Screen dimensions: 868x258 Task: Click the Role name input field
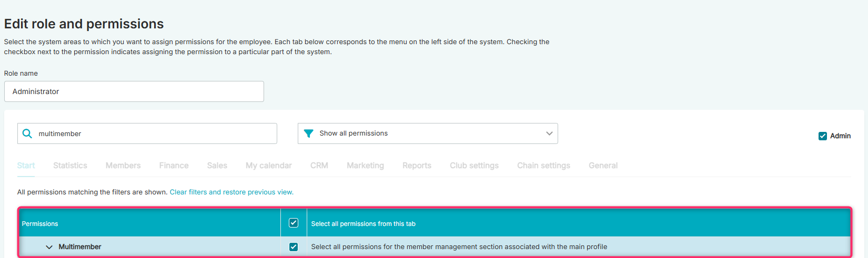click(134, 91)
